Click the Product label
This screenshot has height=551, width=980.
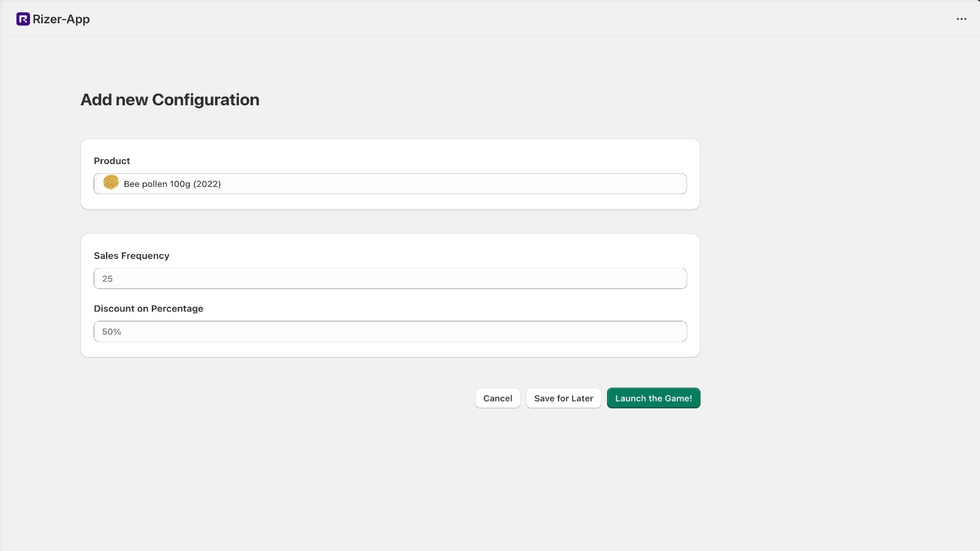point(112,160)
